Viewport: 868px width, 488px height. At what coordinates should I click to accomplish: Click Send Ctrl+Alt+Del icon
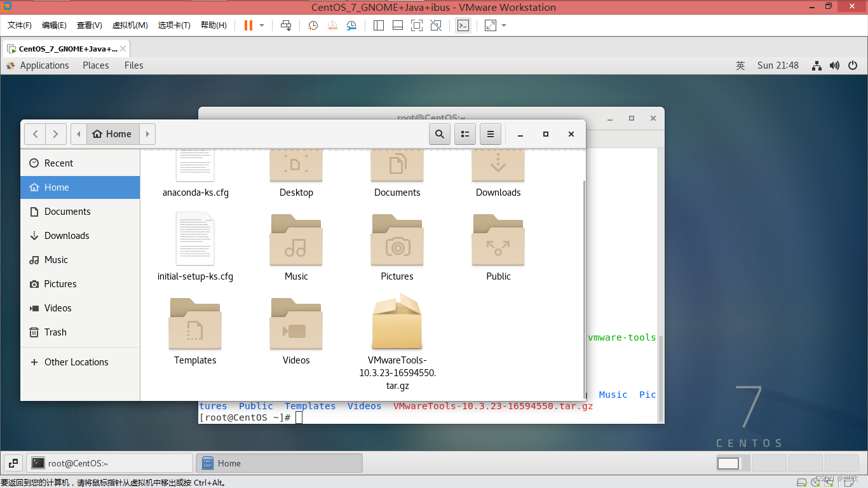286,25
